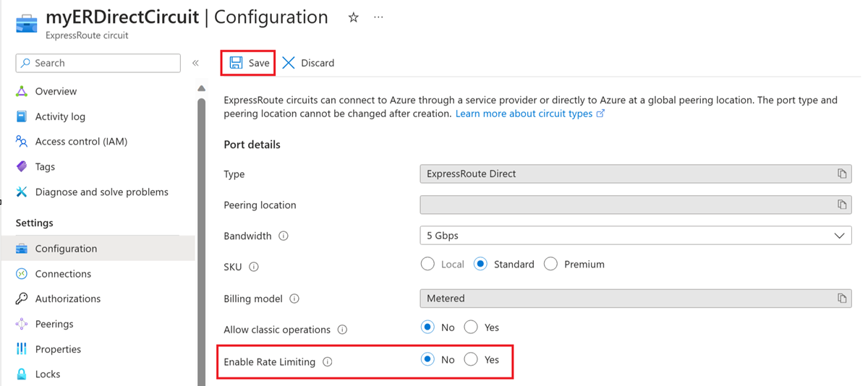Click the Enable Rate Limiting info icon
The image size is (868, 386).
tap(328, 362)
